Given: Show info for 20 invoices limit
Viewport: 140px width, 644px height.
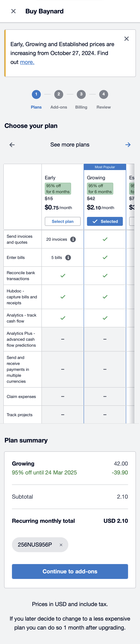Looking at the screenshot, I should (73, 239).
